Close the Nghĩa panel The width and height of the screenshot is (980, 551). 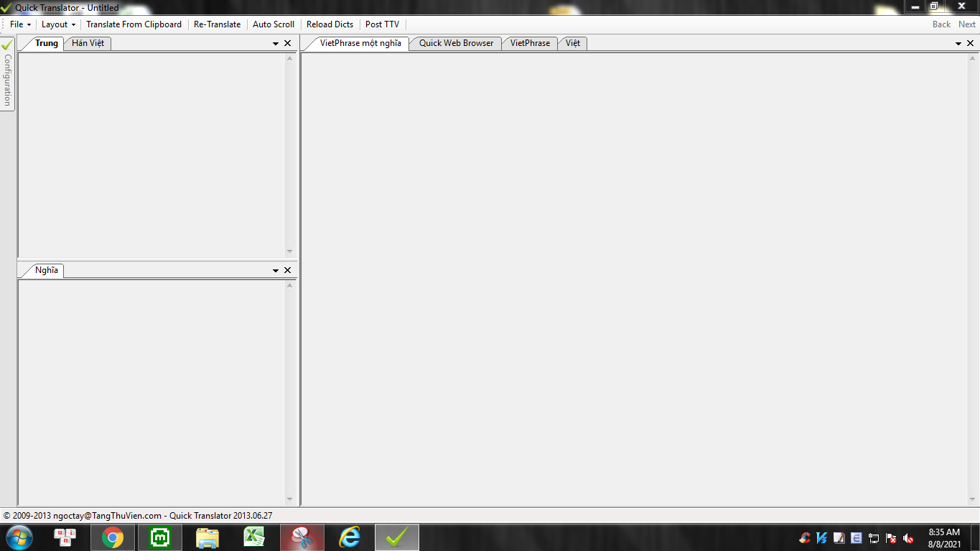(x=288, y=270)
